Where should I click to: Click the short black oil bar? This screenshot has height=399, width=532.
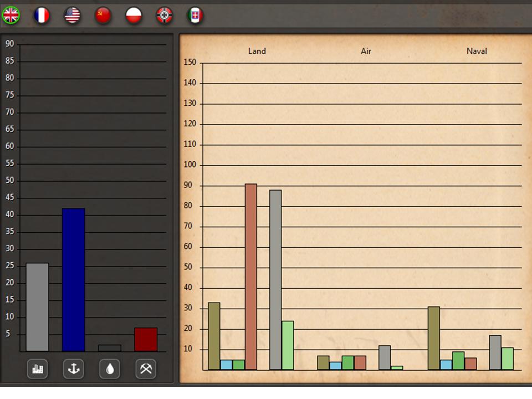110,348
